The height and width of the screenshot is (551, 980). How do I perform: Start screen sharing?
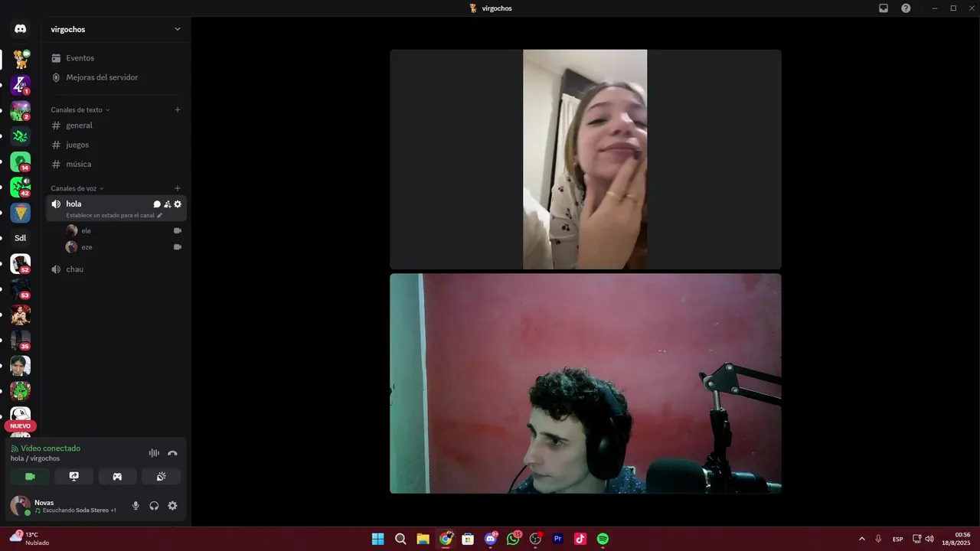[74, 477]
